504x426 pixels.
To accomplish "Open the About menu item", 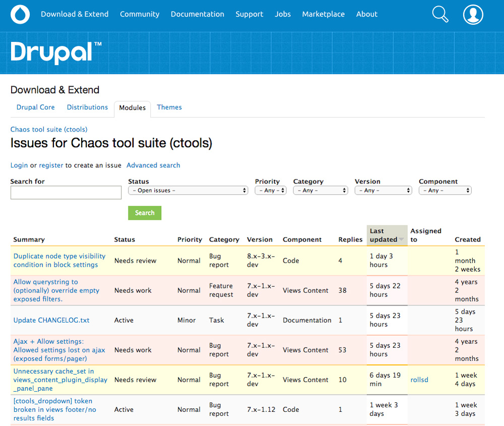I will coord(367,14).
